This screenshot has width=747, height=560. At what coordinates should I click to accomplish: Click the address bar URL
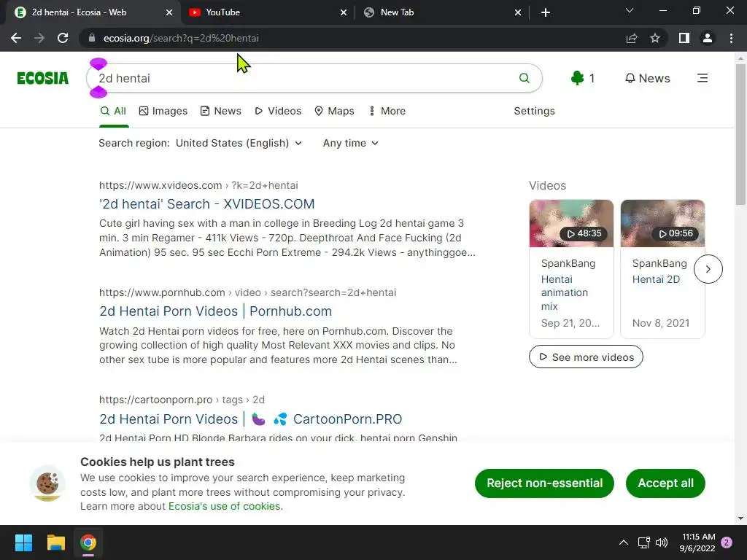[x=181, y=38]
